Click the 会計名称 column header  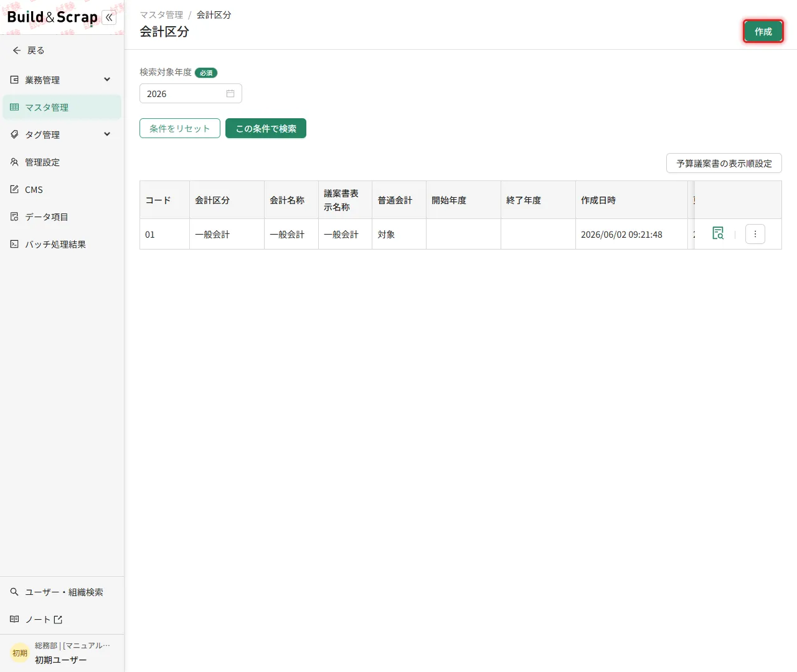pyautogui.click(x=291, y=200)
